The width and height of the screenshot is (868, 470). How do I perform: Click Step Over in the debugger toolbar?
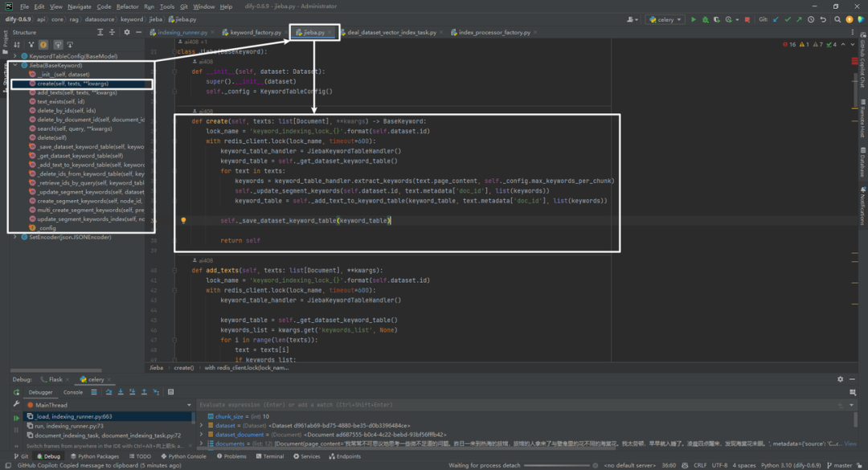click(x=108, y=392)
